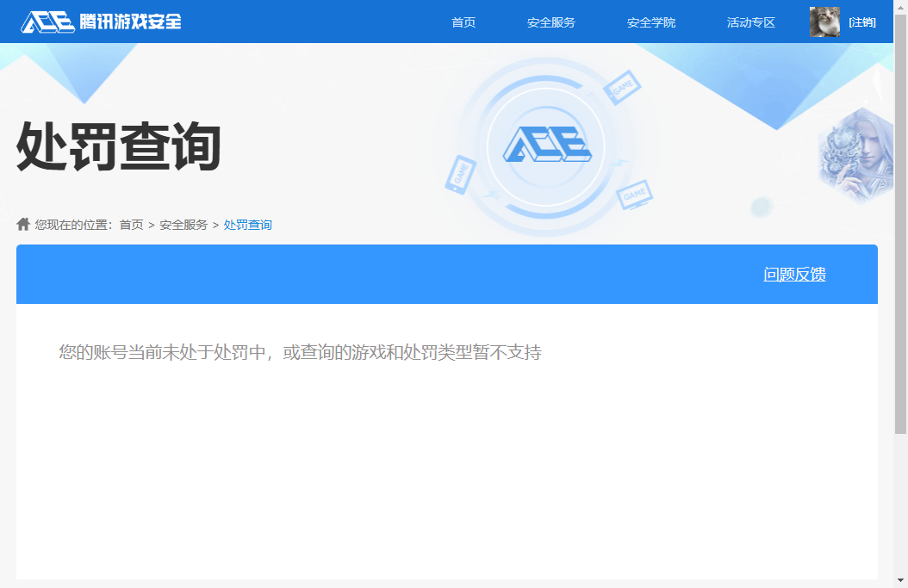This screenshot has height=588, width=908.
Task: Open 活动专区 in the top navigation
Action: [x=749, y=22]
